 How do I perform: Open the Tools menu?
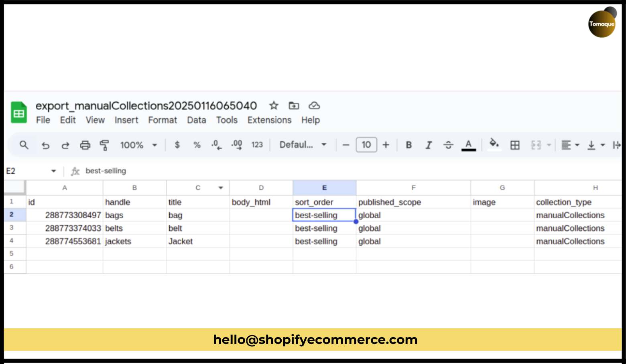coord(227,120)
